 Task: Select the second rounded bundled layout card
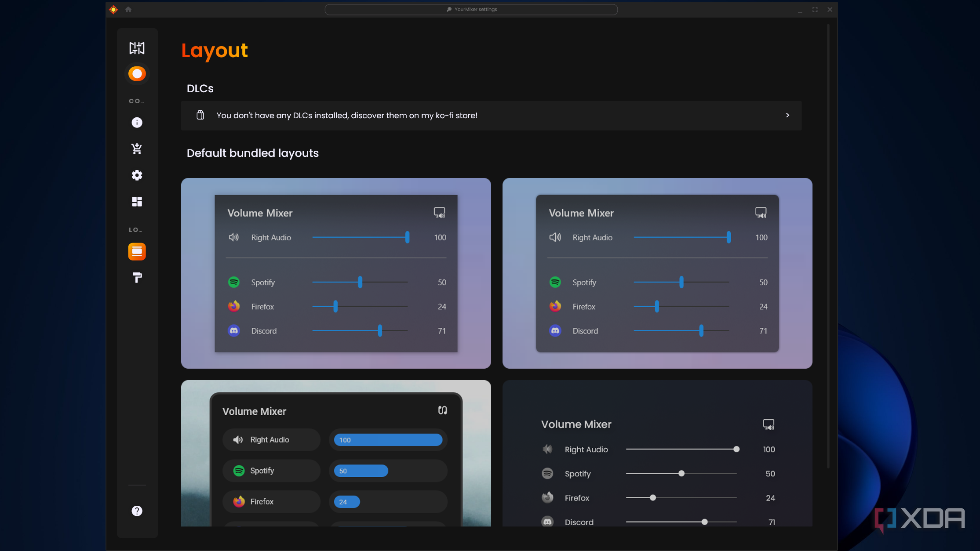click(x=657, y=273)
